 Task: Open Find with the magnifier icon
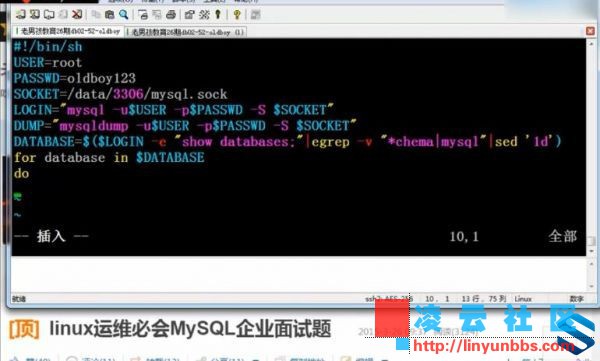[124, 15]
